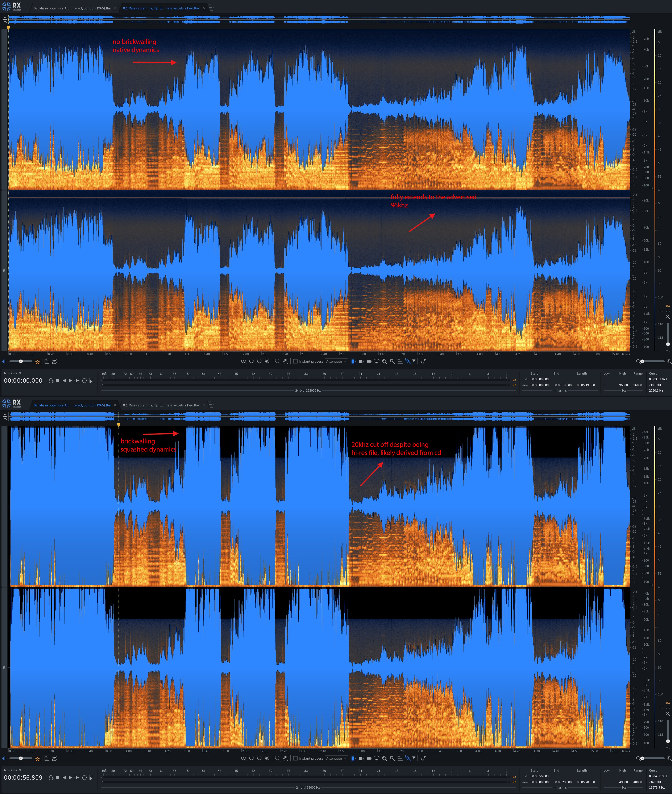Expand arrow next to feather tool, upper toolbar
This screenshot has width=672, height=794.
coord(414,361)
